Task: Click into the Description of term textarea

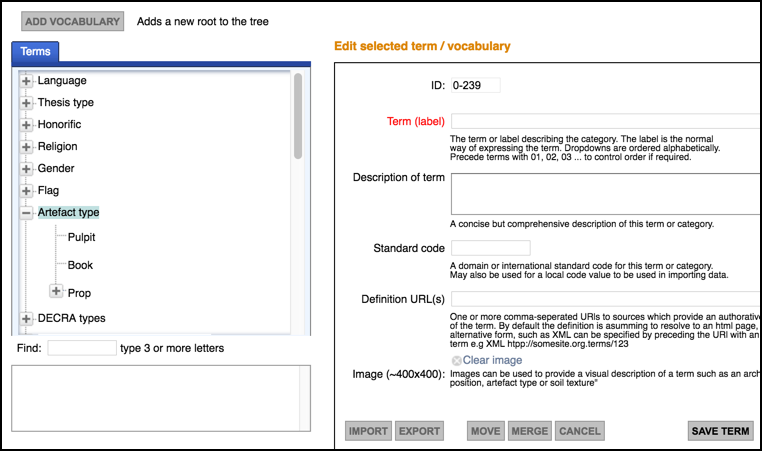Action: point(606,194)
